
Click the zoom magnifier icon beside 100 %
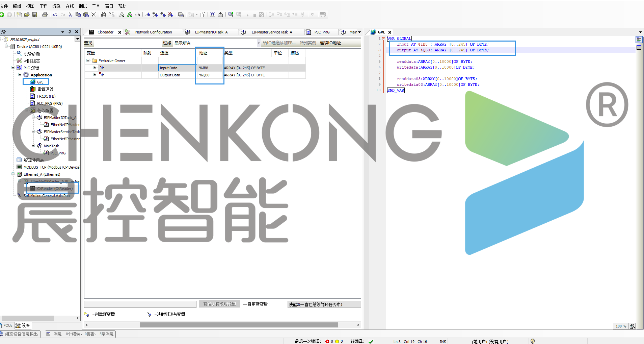(633, 326)
